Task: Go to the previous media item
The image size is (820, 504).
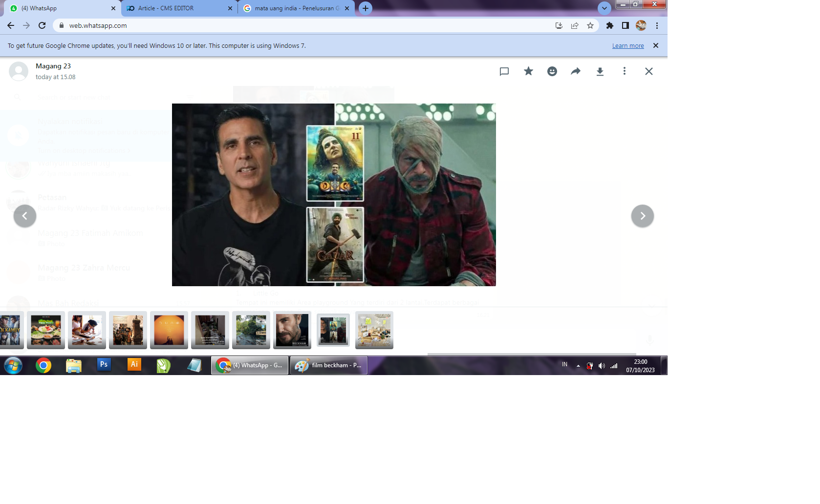Action: click(25, 216)
